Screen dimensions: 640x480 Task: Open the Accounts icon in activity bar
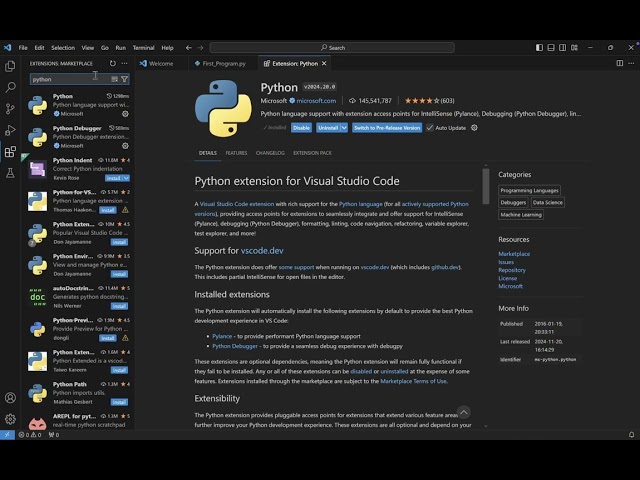tap(10, 398)
